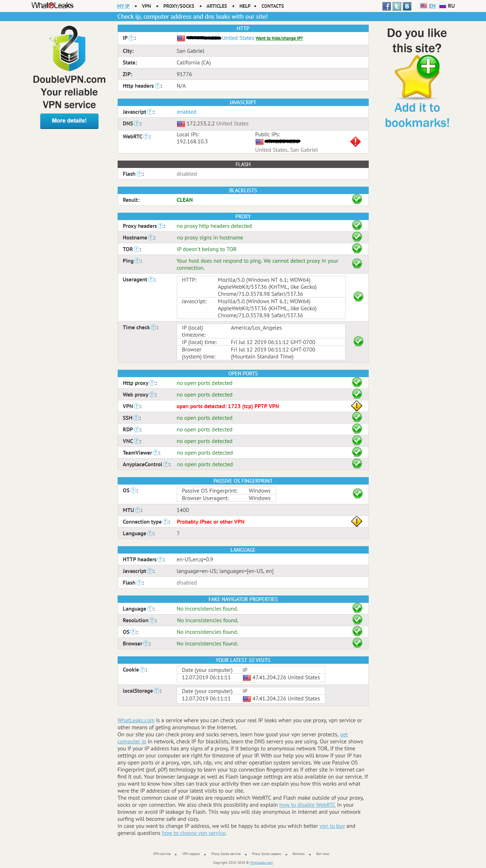
Task: Follow the 'Want to hide/change IP?' link
Action: point(279,38)
